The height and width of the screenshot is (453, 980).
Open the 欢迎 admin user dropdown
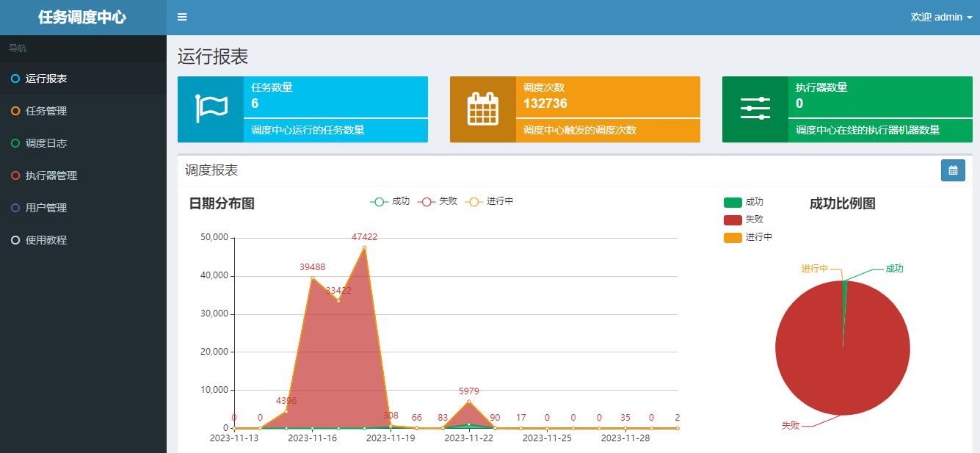pyautogui.click(x=941, y=18)
